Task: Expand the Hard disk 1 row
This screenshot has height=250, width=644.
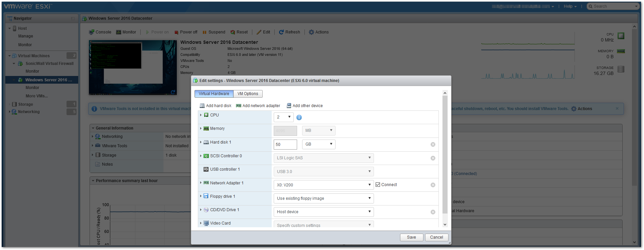Action: pyautogui.click(x=201, y=142)
